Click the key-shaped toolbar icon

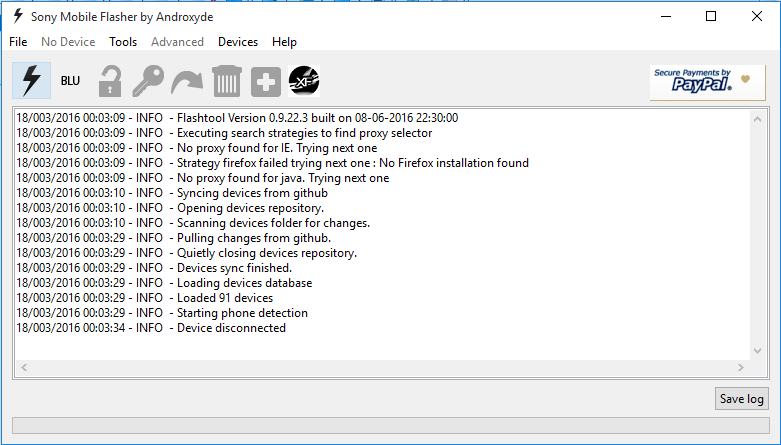(x=148, y=81)
